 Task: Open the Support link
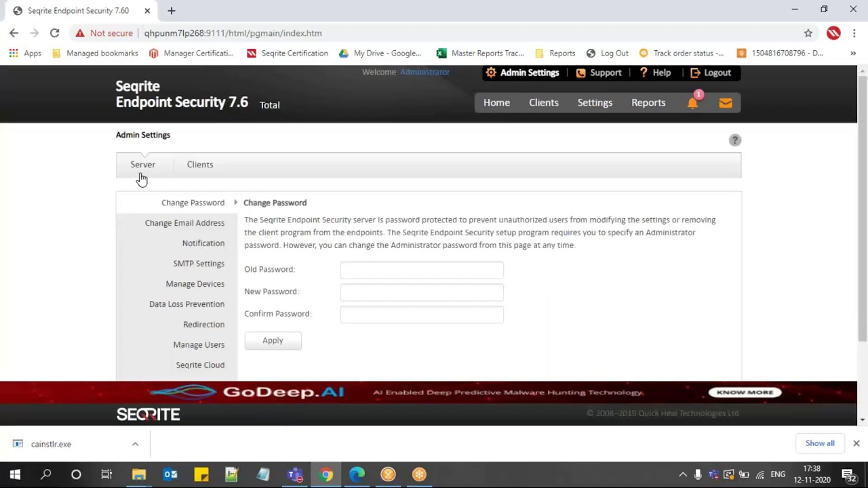point(598,73)
